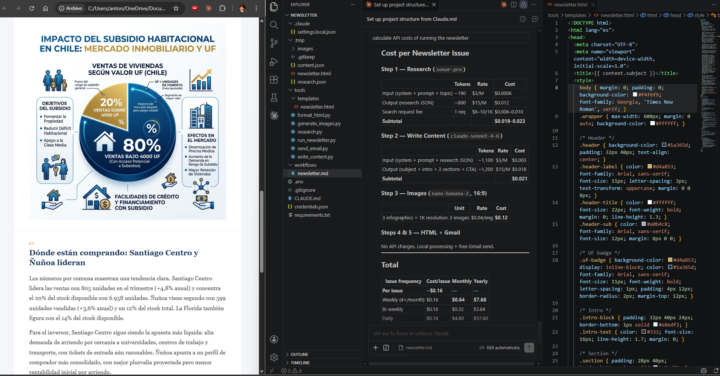
Task: Click the #d4a853 header-label color swatch
Action: click(x=650, y=167)
